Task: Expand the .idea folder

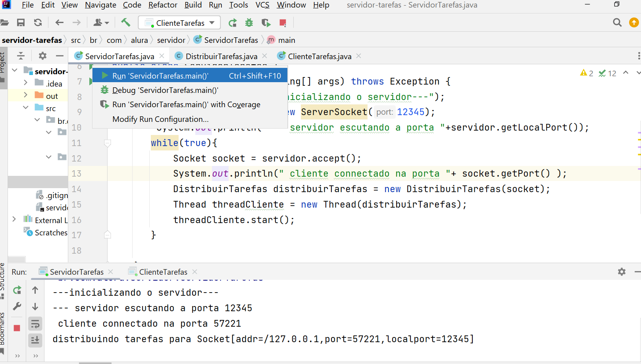Action: [26, 83]
